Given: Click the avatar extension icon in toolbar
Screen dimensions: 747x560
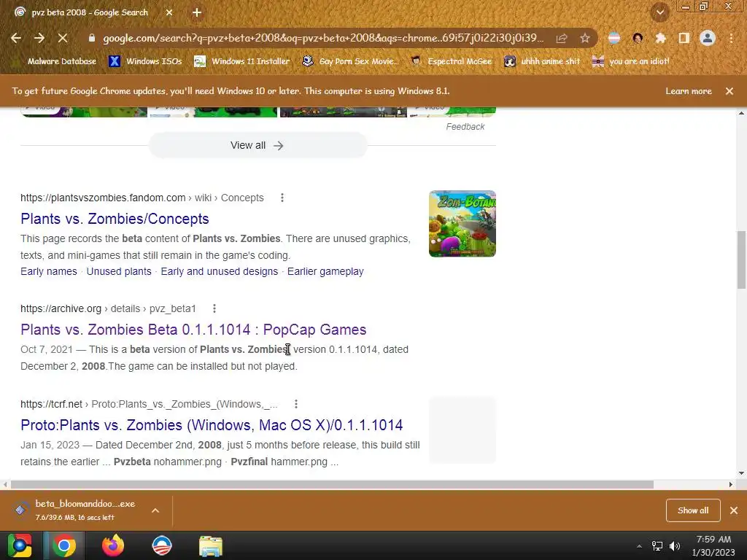Looking at the screenshot, I should (638, 38).
